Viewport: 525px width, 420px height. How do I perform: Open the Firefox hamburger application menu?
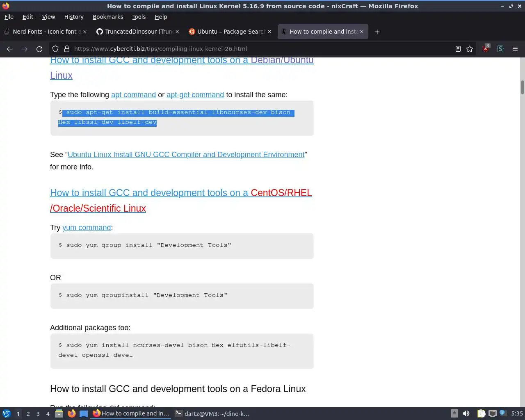point(515,49)
